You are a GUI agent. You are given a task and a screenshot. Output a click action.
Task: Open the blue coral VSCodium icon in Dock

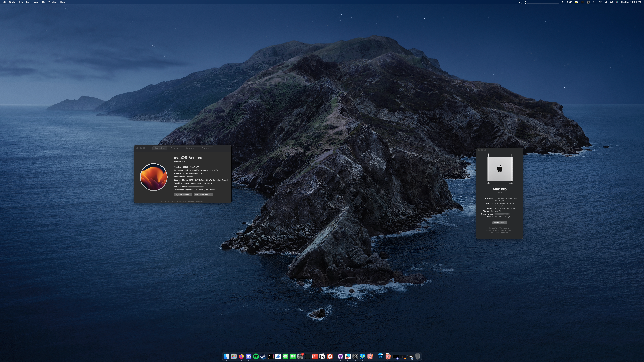click(278, 356)
